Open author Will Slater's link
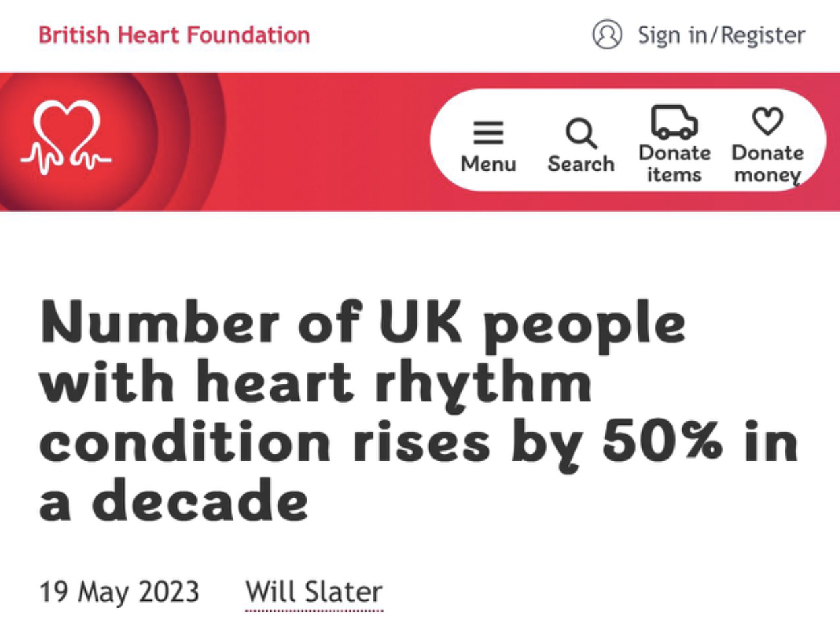The width and height of the screenshot is (840, 619). coord(314,591)
